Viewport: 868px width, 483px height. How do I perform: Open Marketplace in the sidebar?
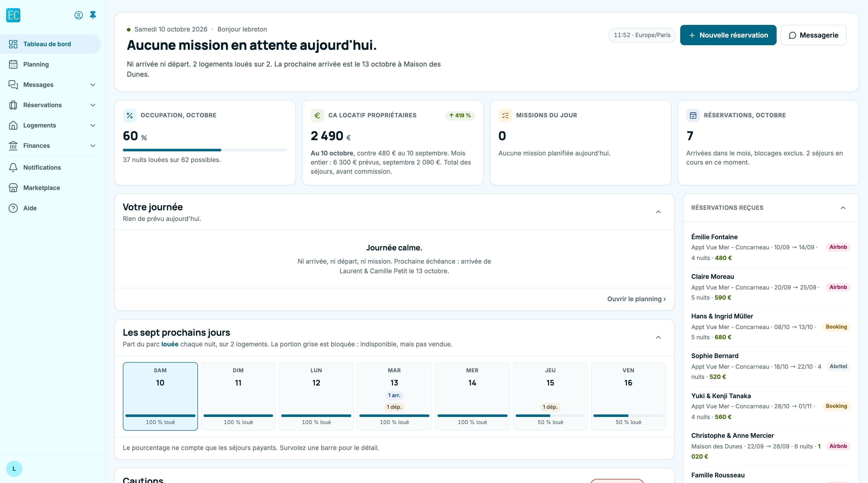click(50, 188)
